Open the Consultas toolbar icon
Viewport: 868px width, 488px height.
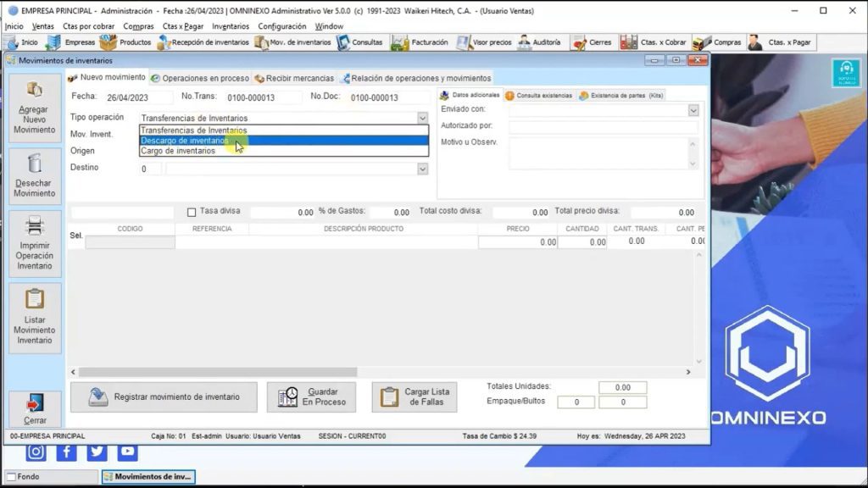359,42
